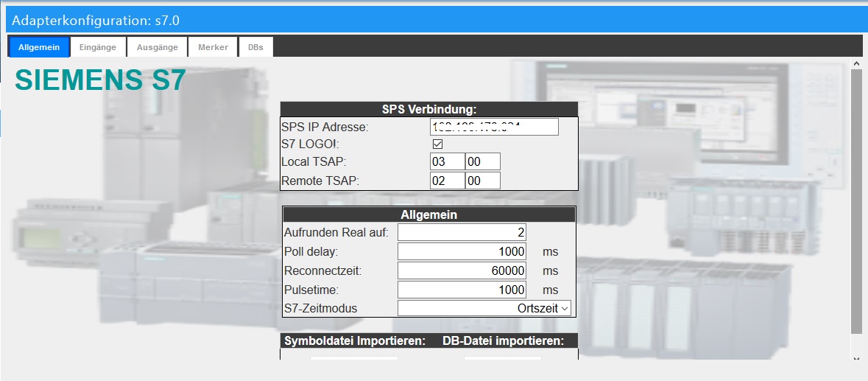Screen dimensions: 868x381
Task: Click the second Local TSAP field
Action: click(x=483, y=161)
